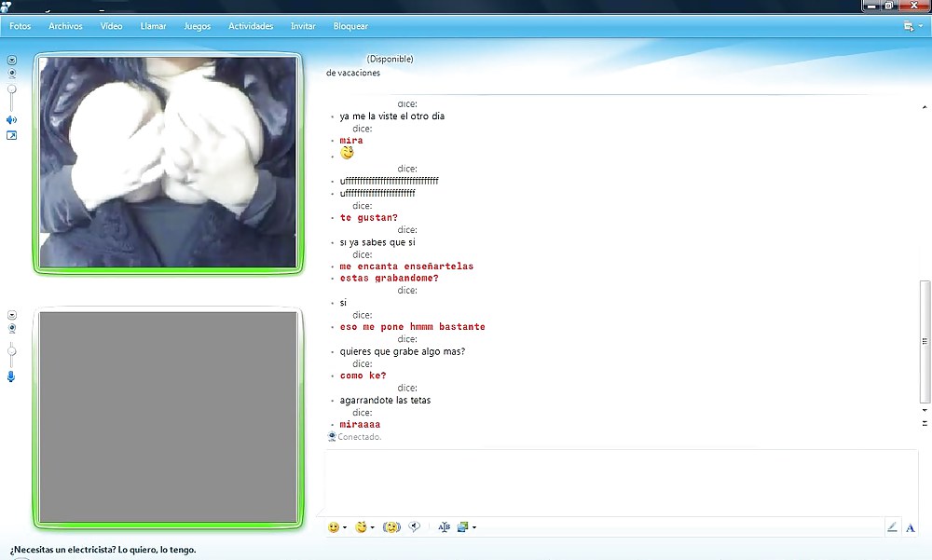The width and height of the screenshot is (932, 560).
Task: Click the Bloquear button
Action: coord(350,26)
